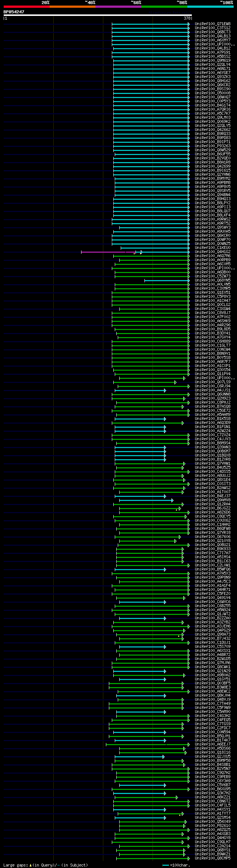
Task: Click the UniRef100_C6WVC6 label
Action: (213, 602)
